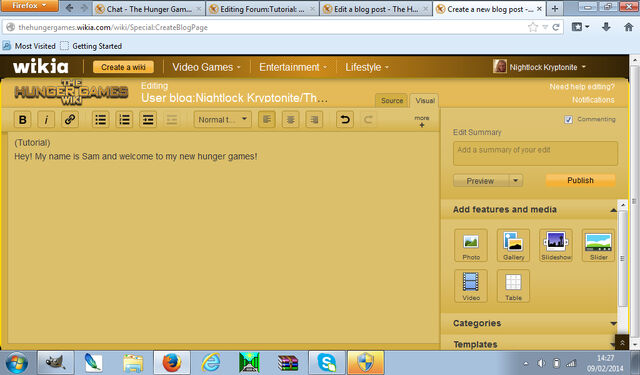Screen dimensions: 640x375
Task: Collapse Add features and media section
Action: point(613,210)
